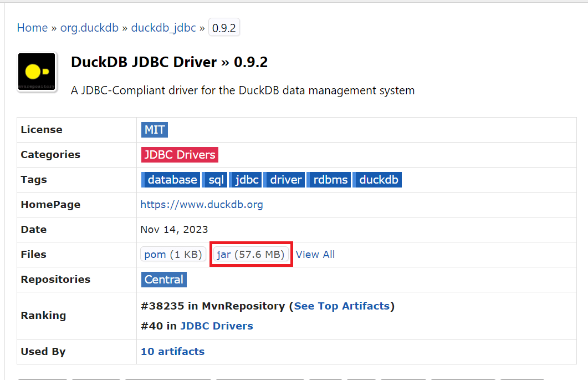The height and width of the screenshot is (380, 588).
Task: Open View All files link
Action: [315, 254]
